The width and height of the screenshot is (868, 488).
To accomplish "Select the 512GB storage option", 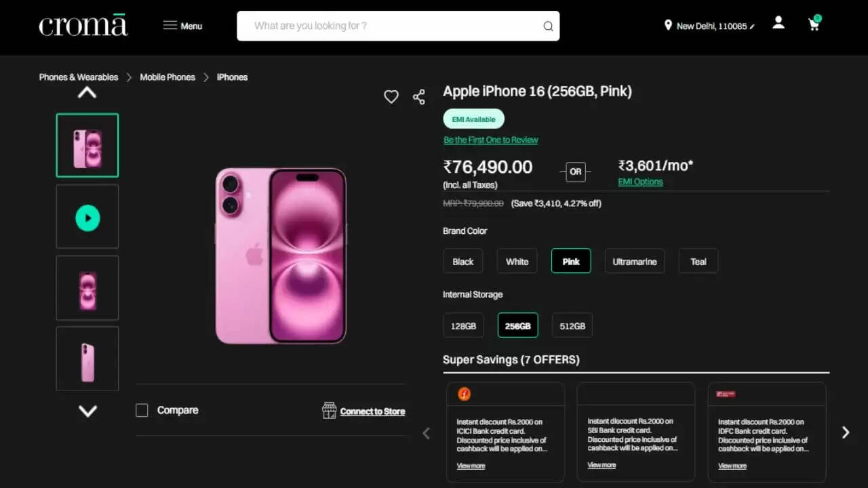I will [x=572, y=325].
